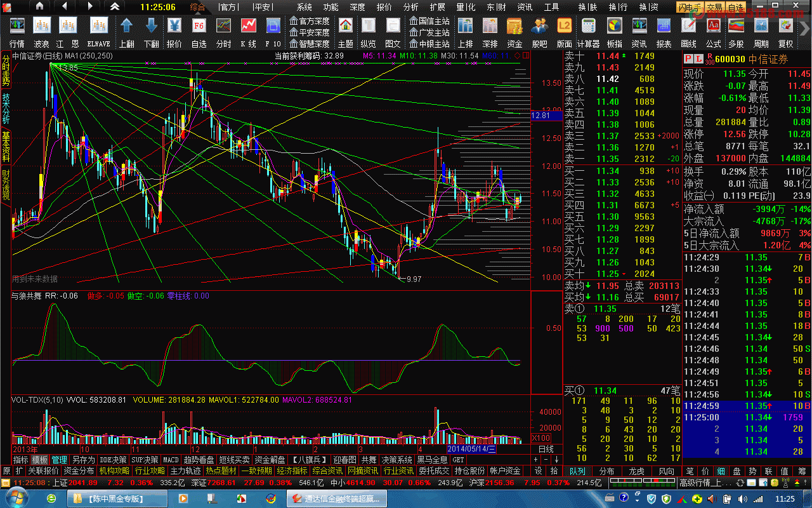812x508 pixels.
Task: Click the 模板 template button
Action: tap(40, 460)
